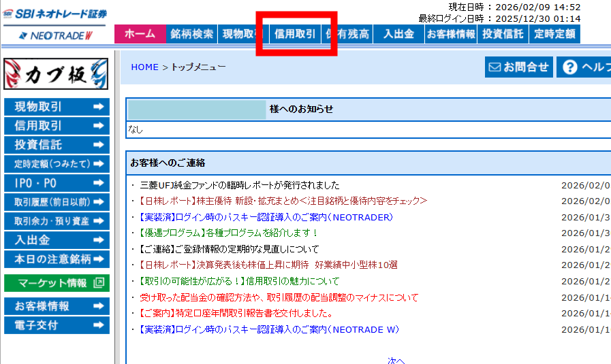Open the お客様情報 top navigation tab
611x364 pixels.
[451, 34]
